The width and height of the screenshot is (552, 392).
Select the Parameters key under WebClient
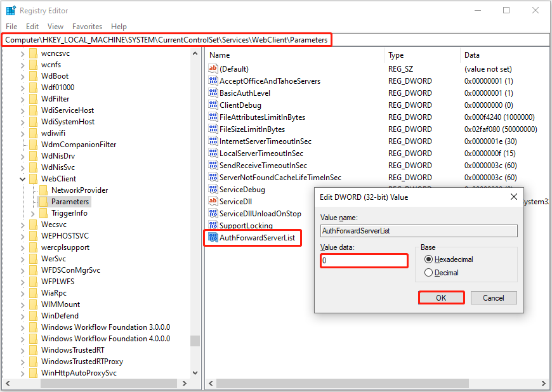(68, 201)
